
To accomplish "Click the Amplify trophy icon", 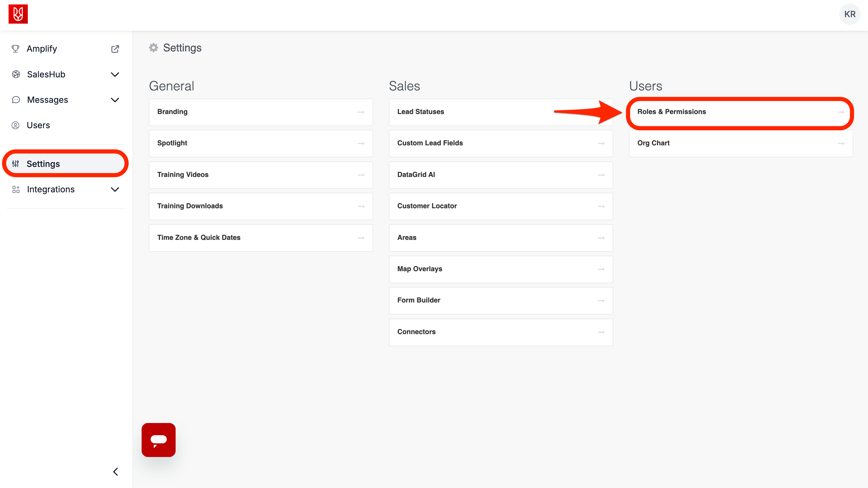I will point(15,49).
